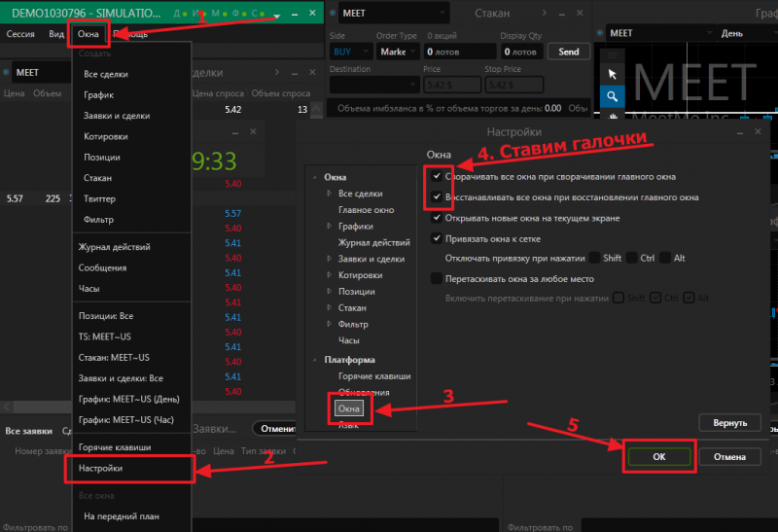Click the arrow icon in сделки window header
Viewport: 778px width, 532px height.
point(277,72)
